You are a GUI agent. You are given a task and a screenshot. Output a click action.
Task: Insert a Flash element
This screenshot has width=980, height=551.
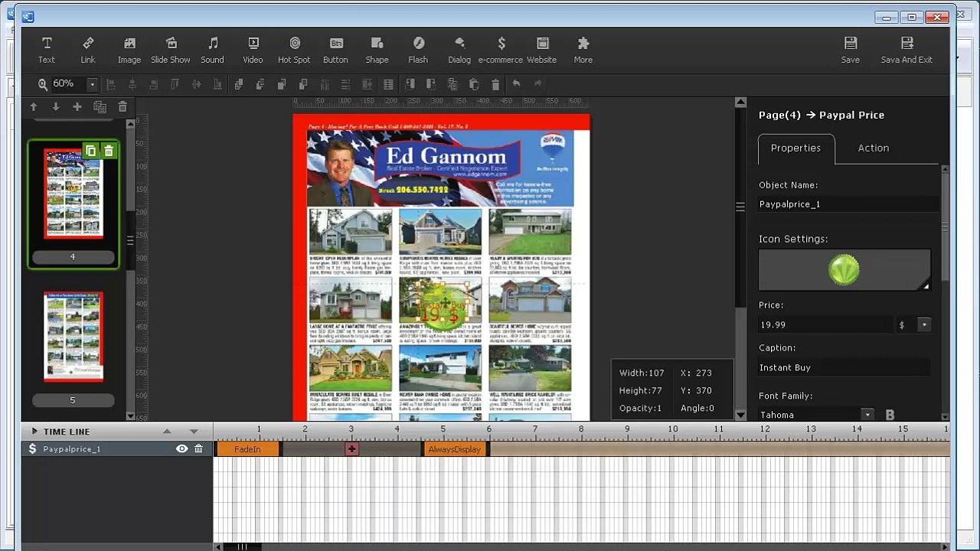click(x=418, y=50)
